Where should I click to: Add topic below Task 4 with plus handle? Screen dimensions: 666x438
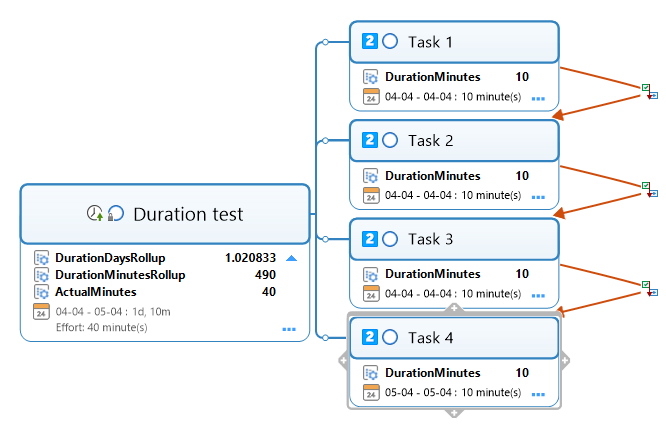coord(454,413)
